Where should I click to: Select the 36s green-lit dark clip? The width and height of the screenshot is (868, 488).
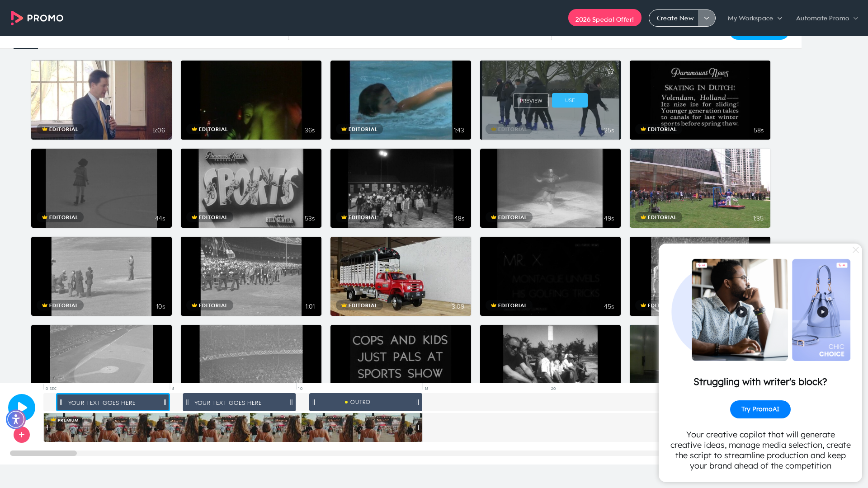(251, 100)
